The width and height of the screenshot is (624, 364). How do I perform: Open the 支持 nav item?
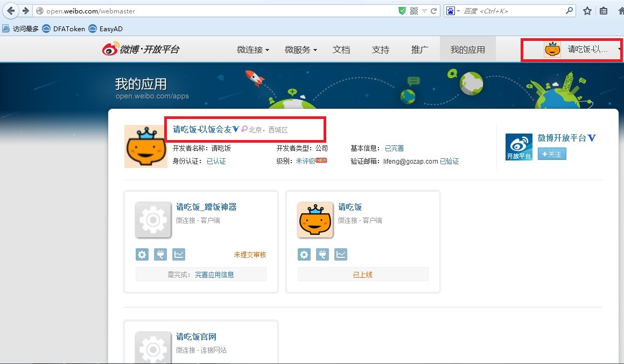pyautogui.click(x=381, y=50)
